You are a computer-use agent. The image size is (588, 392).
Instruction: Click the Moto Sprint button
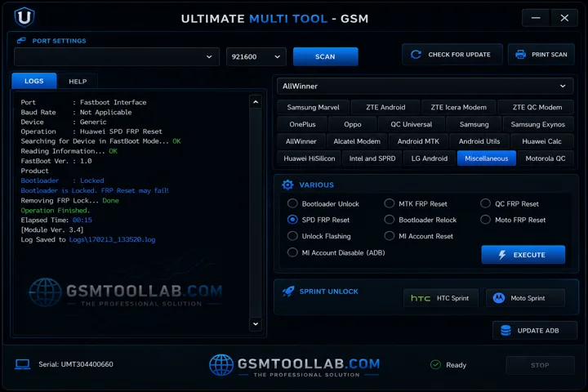525,298
